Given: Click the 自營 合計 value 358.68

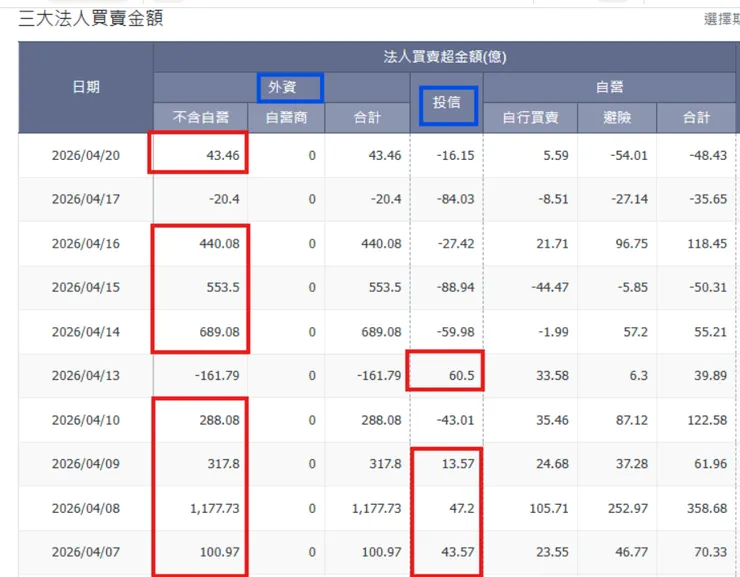Looking at the screenshot, I should 707,509.
